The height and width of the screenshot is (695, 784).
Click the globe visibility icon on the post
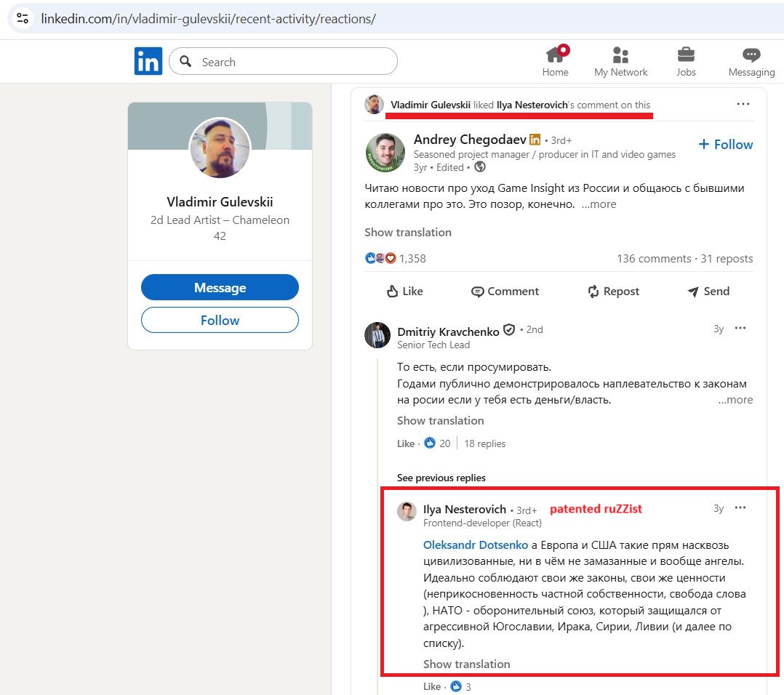tap(479, 167)
